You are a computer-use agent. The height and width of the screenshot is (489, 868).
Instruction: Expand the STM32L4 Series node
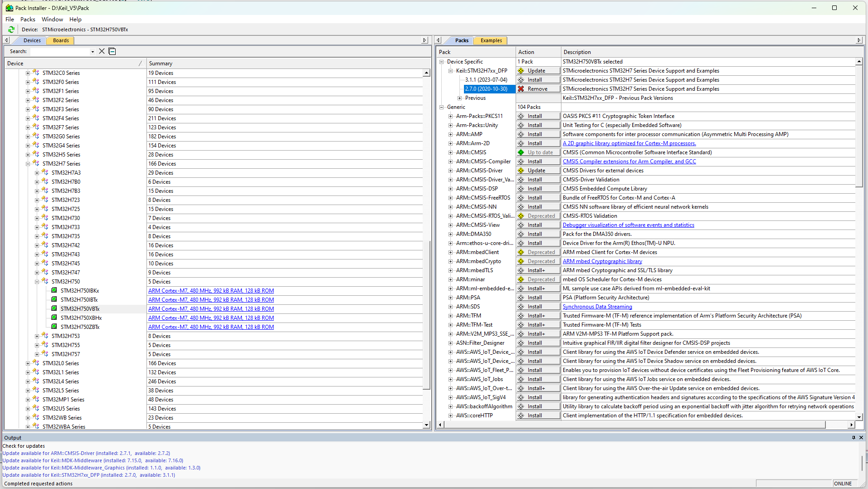click(x=28, y=381)
